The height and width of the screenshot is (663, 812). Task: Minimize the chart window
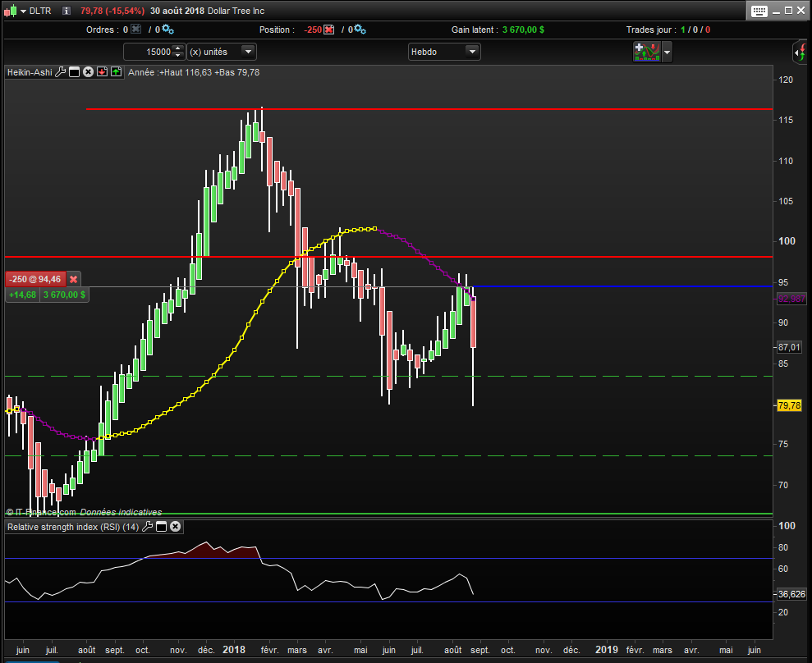[x=776, y=11]
